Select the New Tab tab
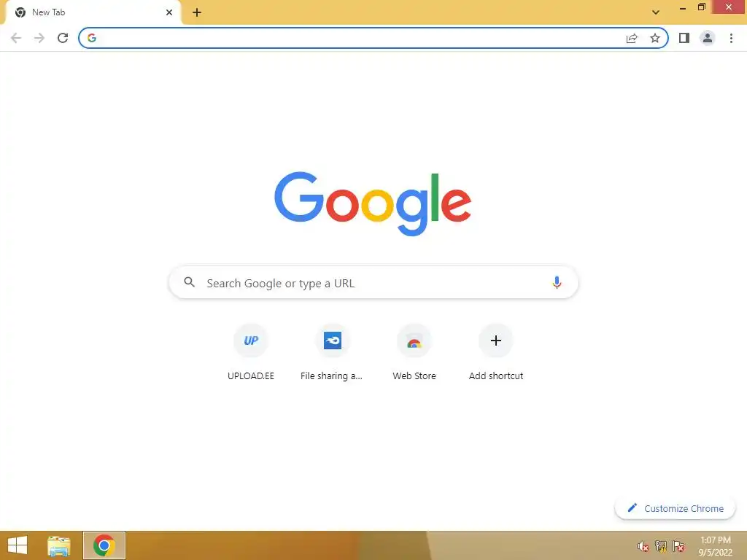This screenshot has width=747, height=560. coord(93,13)
